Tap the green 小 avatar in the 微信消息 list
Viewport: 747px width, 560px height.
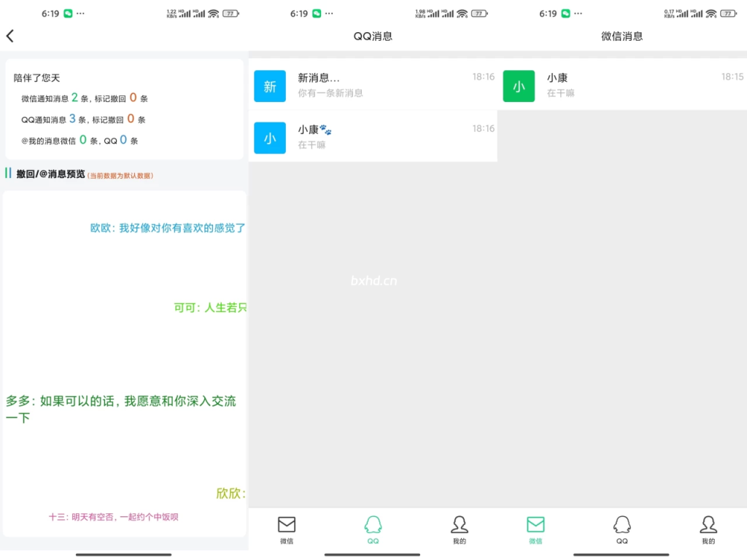(x=519, y=86)
